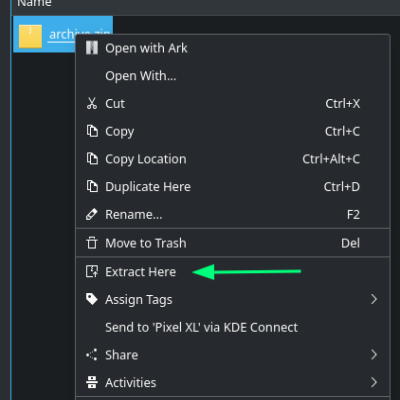Click the Activities icon
This screenshot has width=400, height=400.
[x=92, y=382]
